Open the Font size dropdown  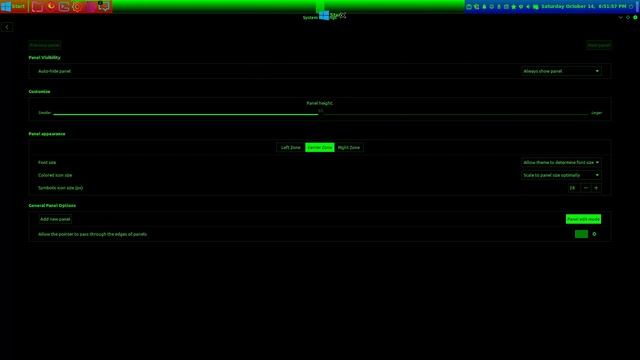click(561, 162)
